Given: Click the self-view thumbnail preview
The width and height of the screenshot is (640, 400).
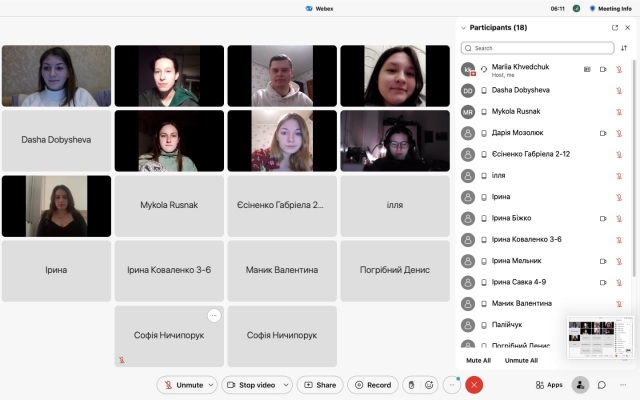Looking at the screenshot, I should point(600,337).
